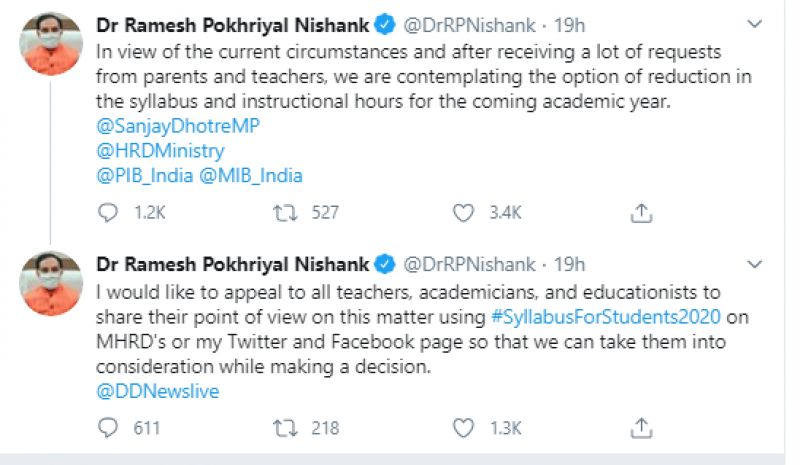Reply to the second tweet with 611 replies
The width and height of the screenshot is (800, 465).
pos(108,428)
